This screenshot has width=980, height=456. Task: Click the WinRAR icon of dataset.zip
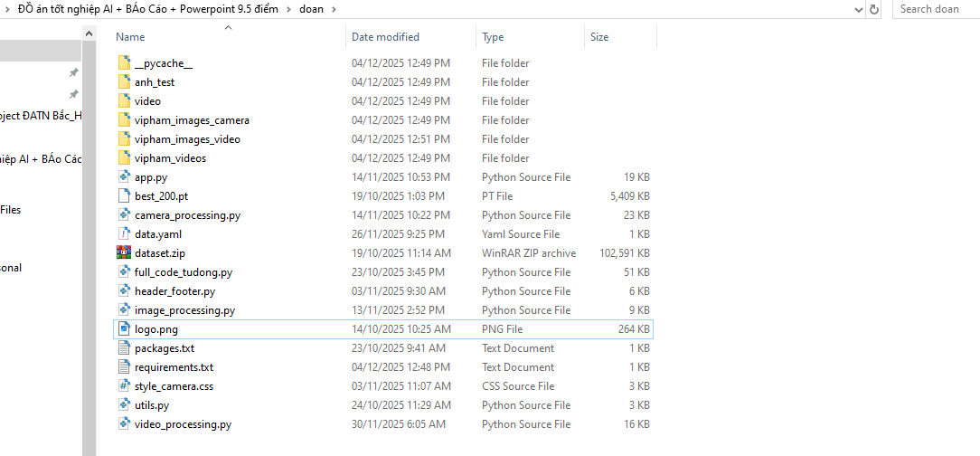125,253
